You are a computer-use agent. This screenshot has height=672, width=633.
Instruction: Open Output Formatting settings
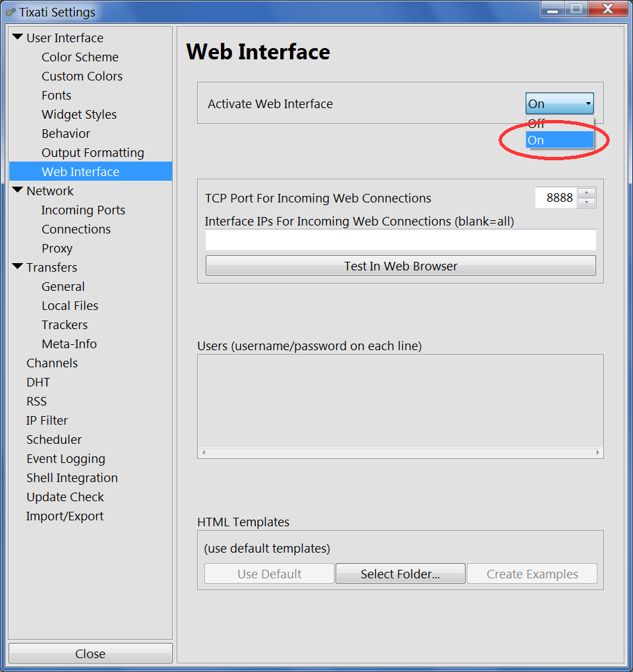click(92, 152)
